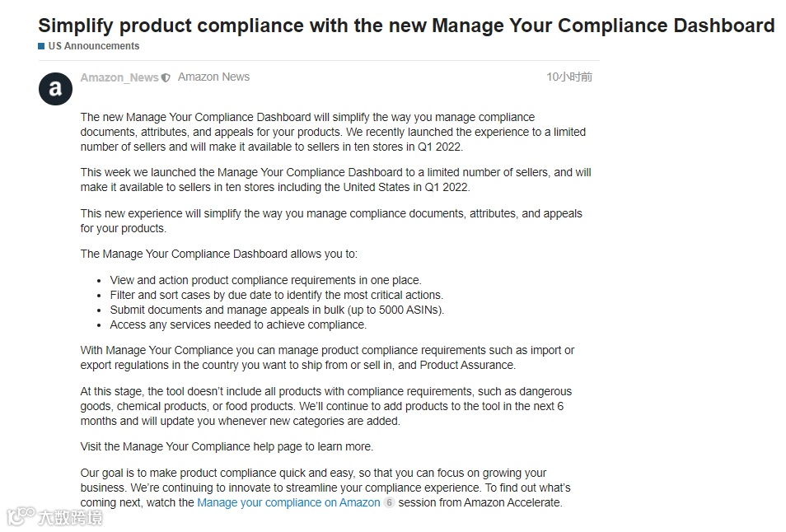The image size is (786, 532).
Task: Click the link click-count badge showing 6
Action: point(389,502)
